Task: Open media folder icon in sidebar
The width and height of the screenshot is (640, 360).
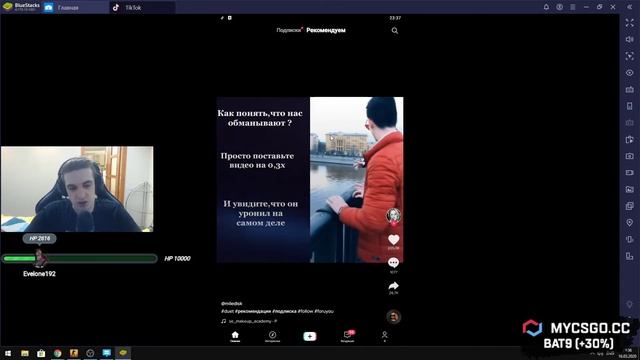Action: pyautogui.click(x=630, y=189)
